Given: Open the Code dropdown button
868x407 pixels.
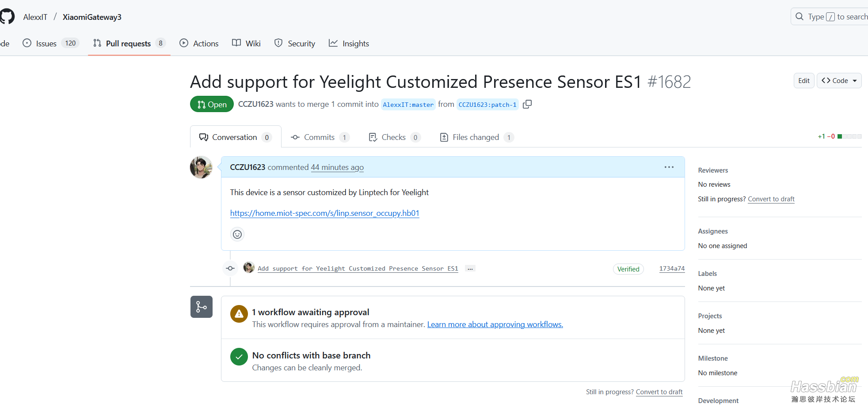Looking at the screenshot, I should [839, 81].
